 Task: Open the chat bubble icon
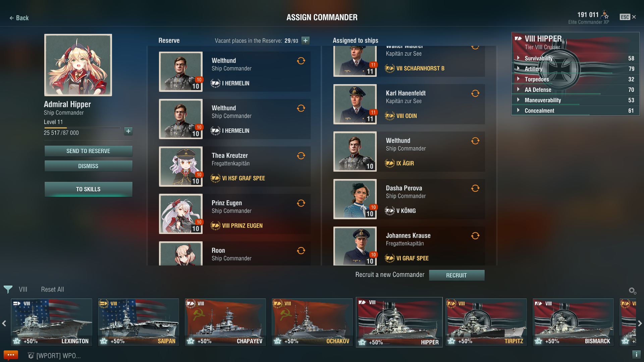[11, 355]
